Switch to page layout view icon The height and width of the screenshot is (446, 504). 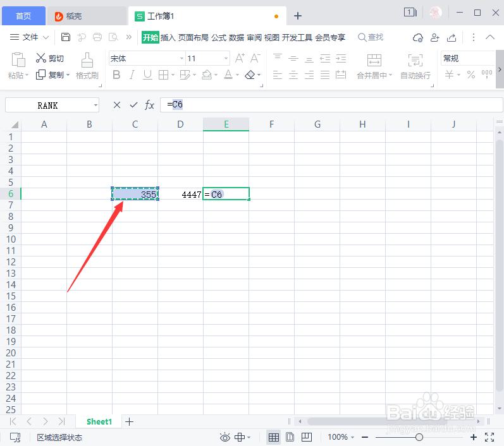click(290, 437)
